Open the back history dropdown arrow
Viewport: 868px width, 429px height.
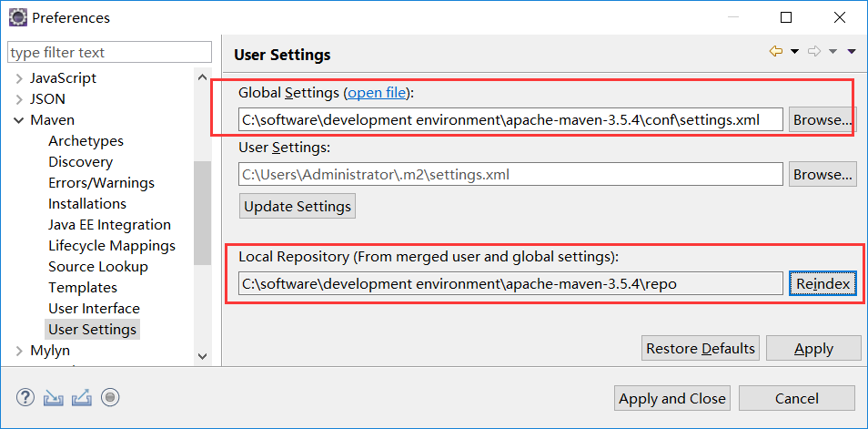(794, 52)
